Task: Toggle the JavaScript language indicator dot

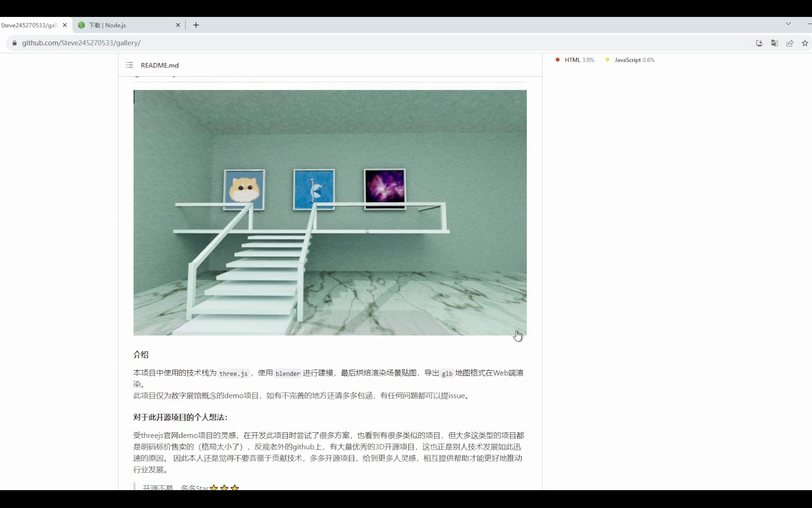Action: click(607, 60)
